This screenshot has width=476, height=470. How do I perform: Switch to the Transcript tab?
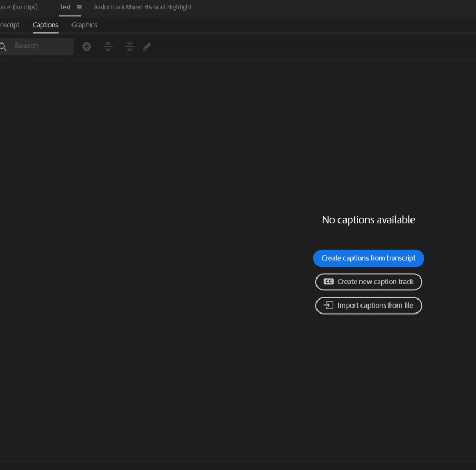pos(10,25)
